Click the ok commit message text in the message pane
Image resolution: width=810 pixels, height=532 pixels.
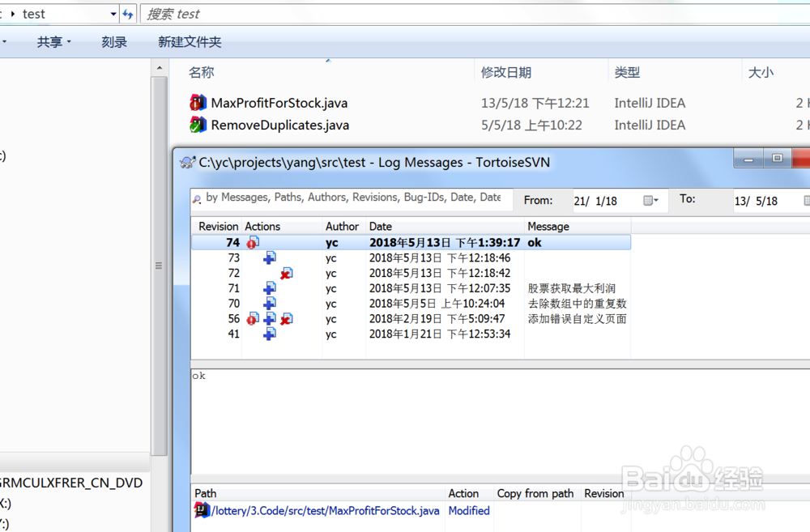click(199, 376)
